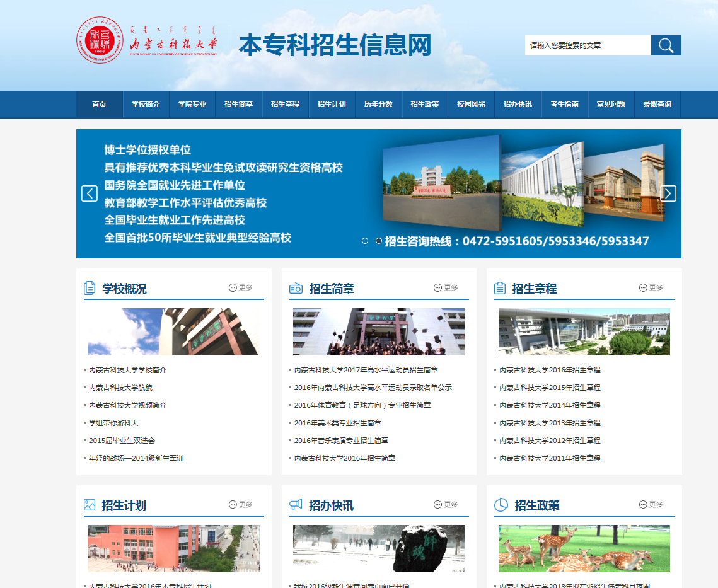Open 内蒙古科技大学2016年招生章程 link

click(550, 370)
